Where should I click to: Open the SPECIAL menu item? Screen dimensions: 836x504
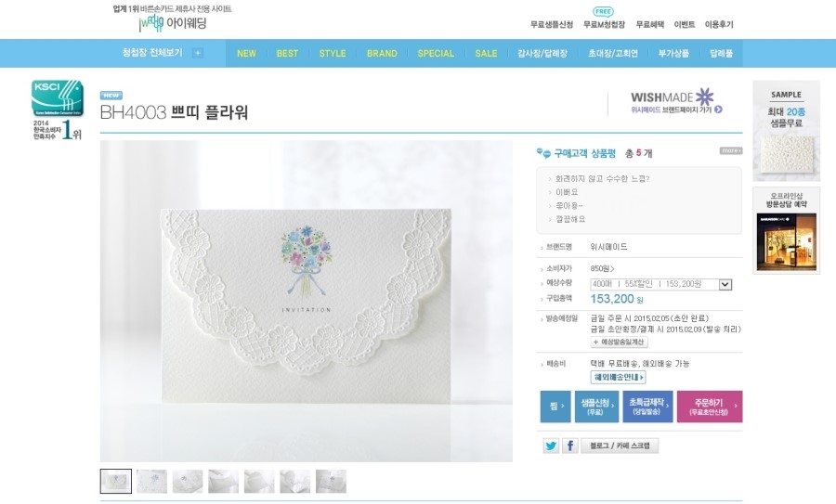tap(436, 53)
